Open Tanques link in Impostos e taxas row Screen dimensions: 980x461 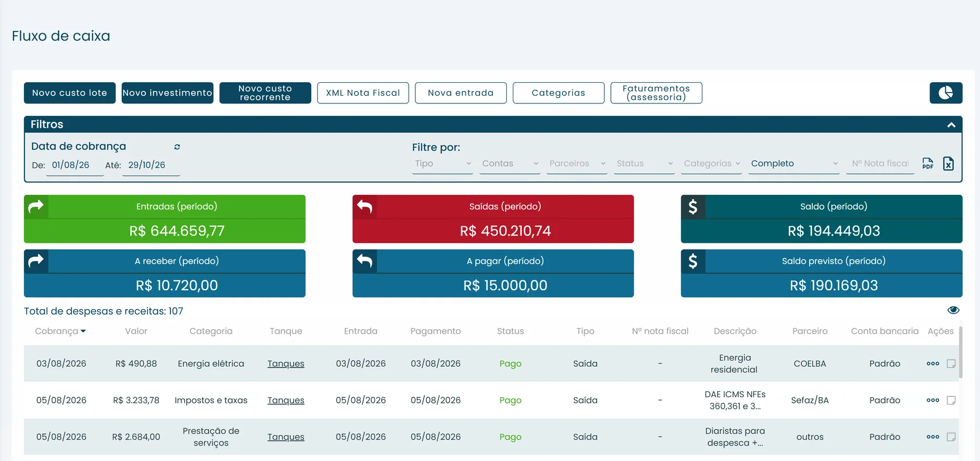(x=286, y=400)
